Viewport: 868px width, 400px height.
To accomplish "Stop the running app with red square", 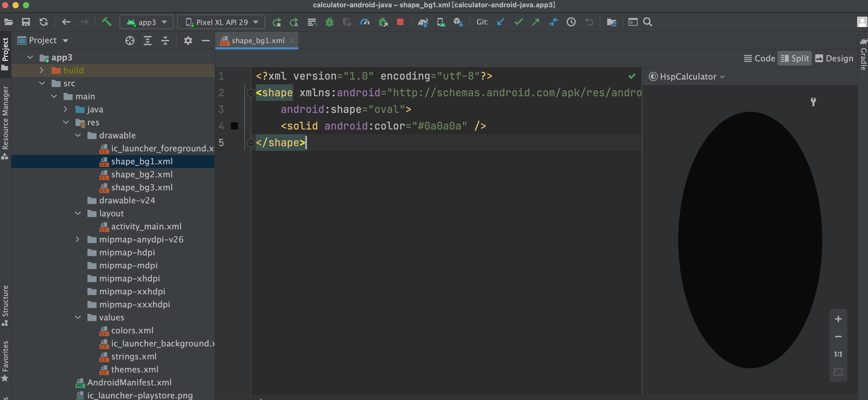I will tap(400, 22).
